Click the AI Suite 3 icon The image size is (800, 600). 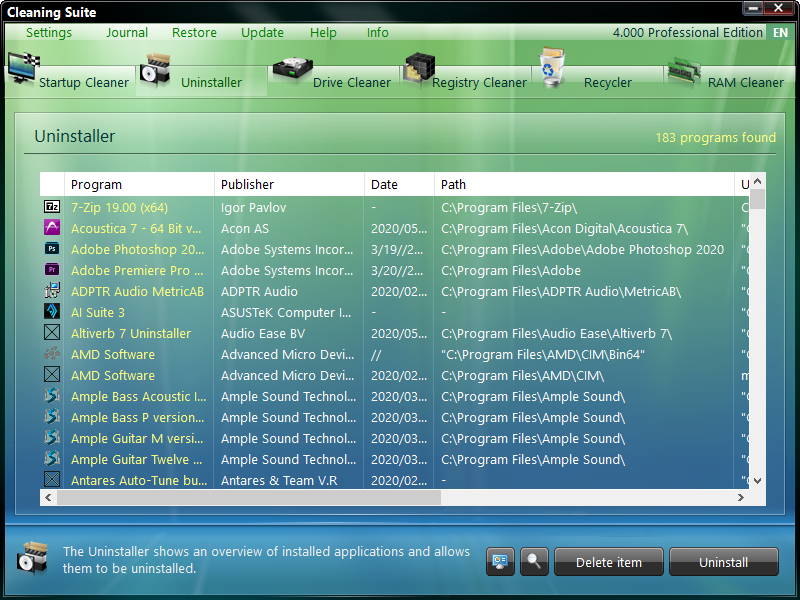tap(52, 311)
